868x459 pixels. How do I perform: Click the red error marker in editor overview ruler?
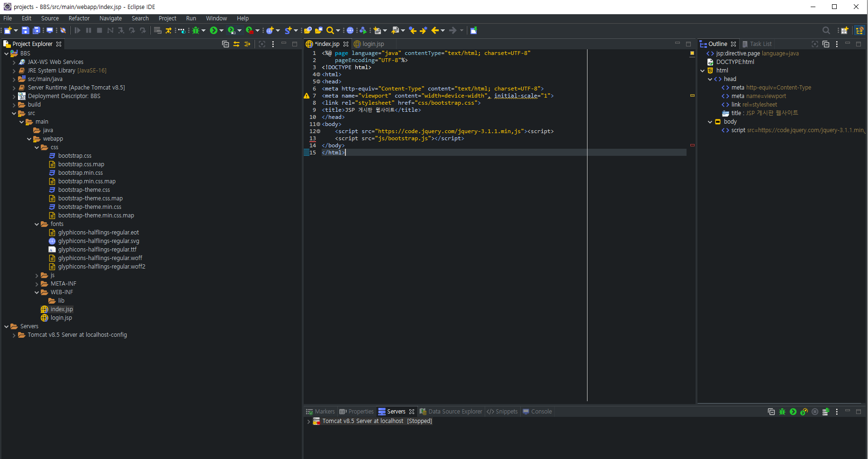tap(692, 145)
